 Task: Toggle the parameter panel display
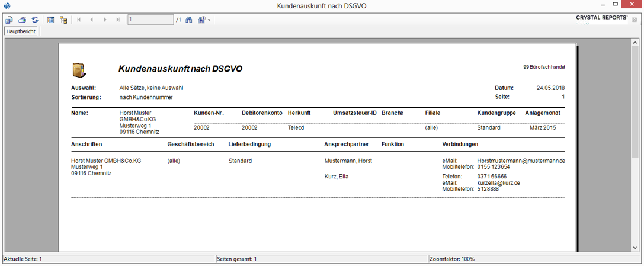[x=51, y=20]
